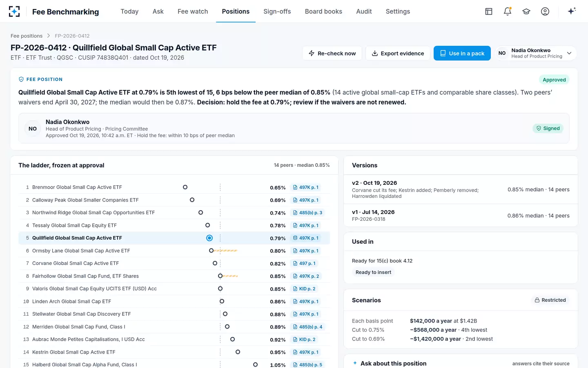Screen dimensions: 588x368
Task: Open Valoris KID p.2 source document
Action: click(304, 289)
